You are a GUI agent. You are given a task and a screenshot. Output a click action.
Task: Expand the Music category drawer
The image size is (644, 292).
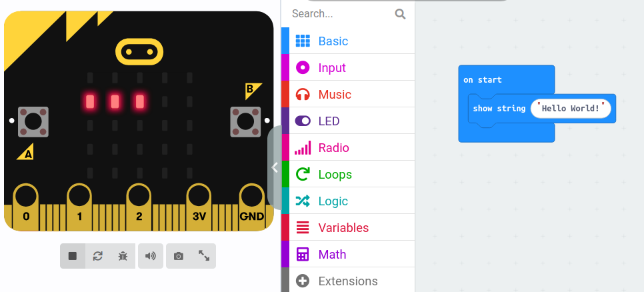click(x=348, y=94)
